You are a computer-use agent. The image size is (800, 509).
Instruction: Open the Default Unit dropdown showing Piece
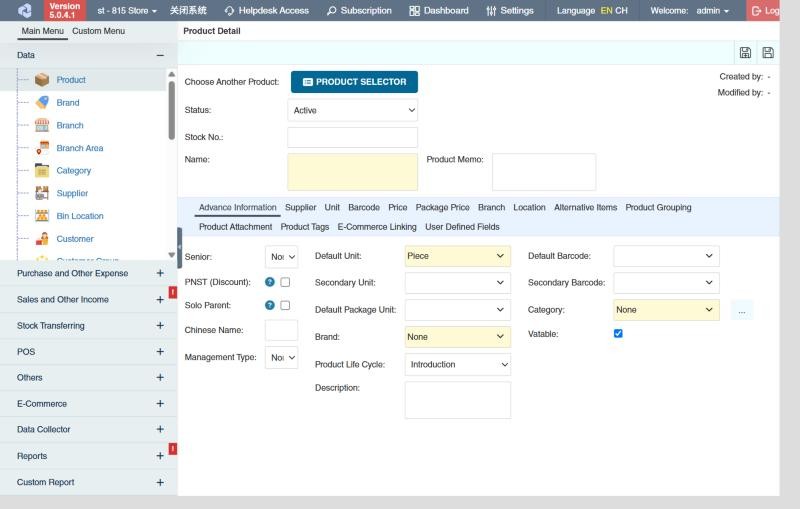click(458, 256)
